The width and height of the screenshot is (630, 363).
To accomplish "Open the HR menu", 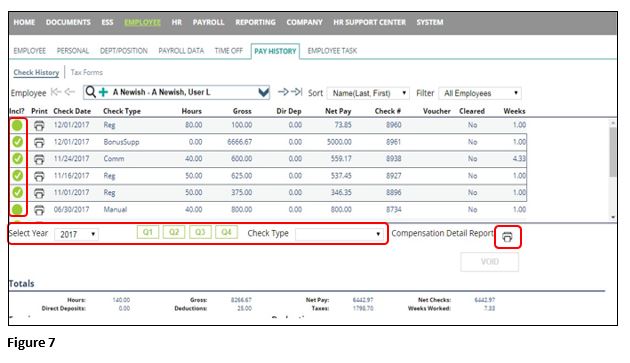I will click(x=177, y=23).
